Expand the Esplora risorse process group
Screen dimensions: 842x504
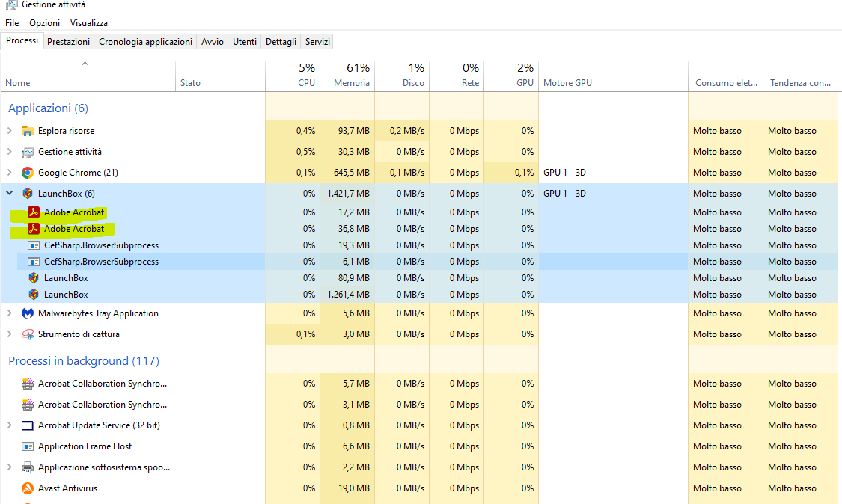tap(9, 130)
